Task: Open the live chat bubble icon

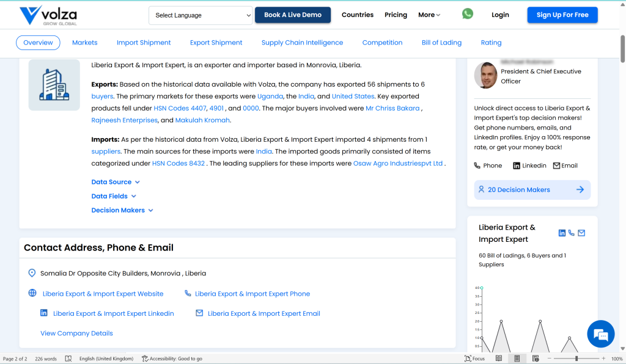Action: 600,334
